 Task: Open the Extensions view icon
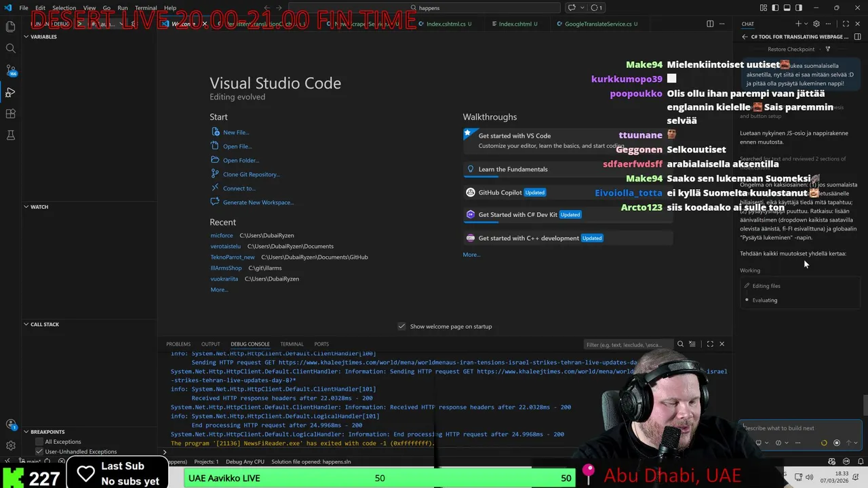tap(11, 114)
